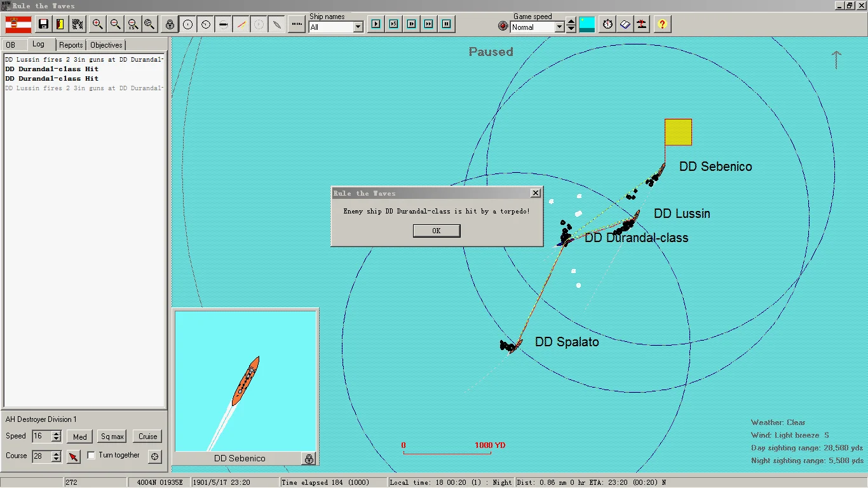Viewport: 868px width, 488px height.
Task: Open the Objectives tab
Action: click(106, 45)
